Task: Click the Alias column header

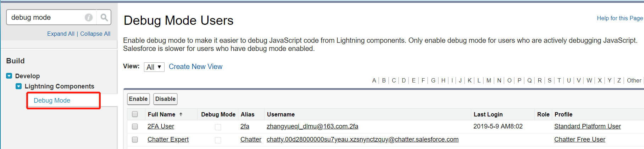Action: point(248,114)
